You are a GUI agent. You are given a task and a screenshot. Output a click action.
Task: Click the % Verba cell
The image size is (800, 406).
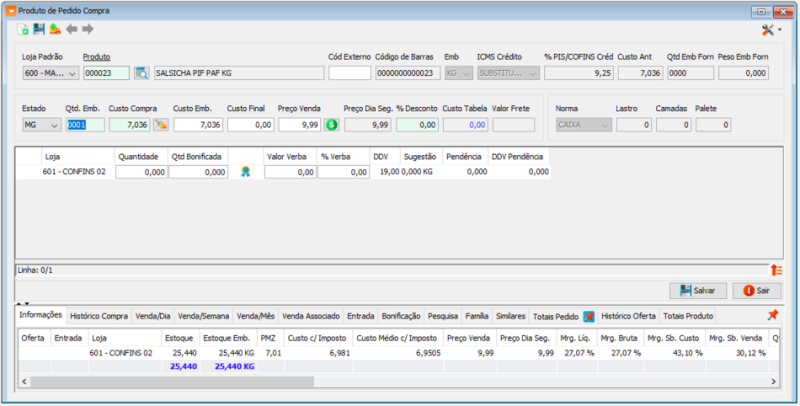point(343,172)
